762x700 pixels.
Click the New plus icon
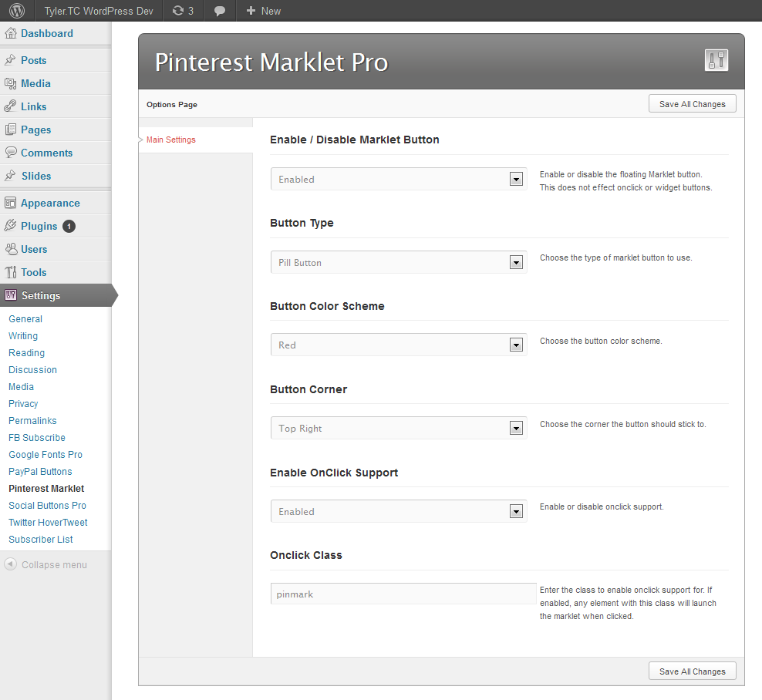(x=251, y=11)
